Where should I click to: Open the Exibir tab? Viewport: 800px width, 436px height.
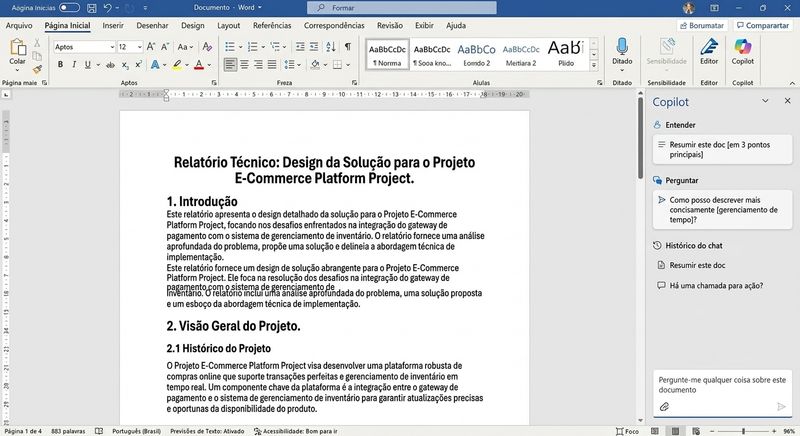pyautogui.click(x=424, y=25)
